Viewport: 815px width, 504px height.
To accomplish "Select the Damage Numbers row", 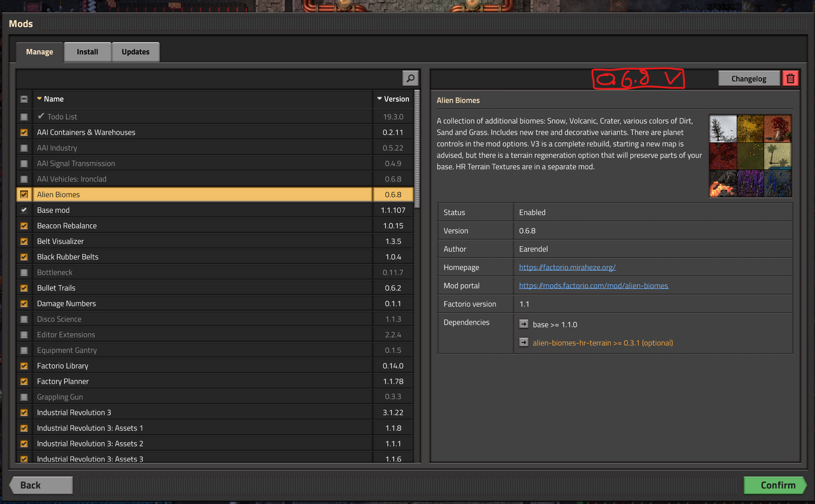I will click(215, 303).
